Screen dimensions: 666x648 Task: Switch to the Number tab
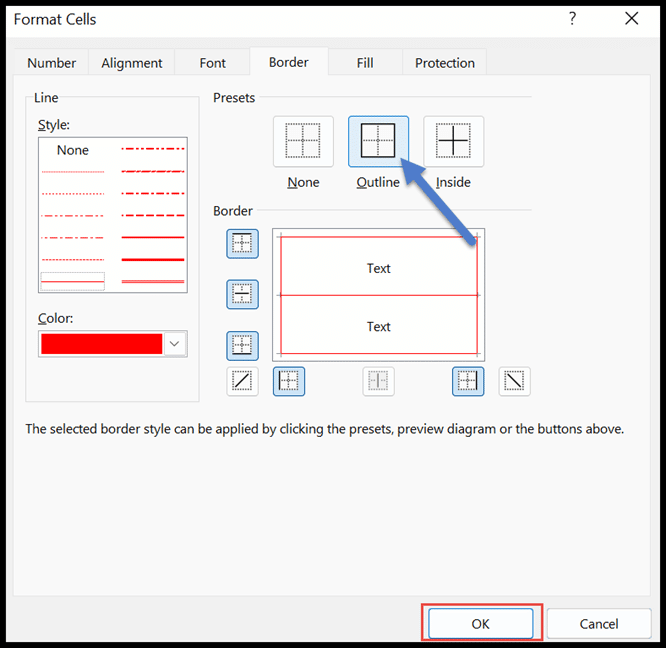pyautogui.click(x=51, y=63)
